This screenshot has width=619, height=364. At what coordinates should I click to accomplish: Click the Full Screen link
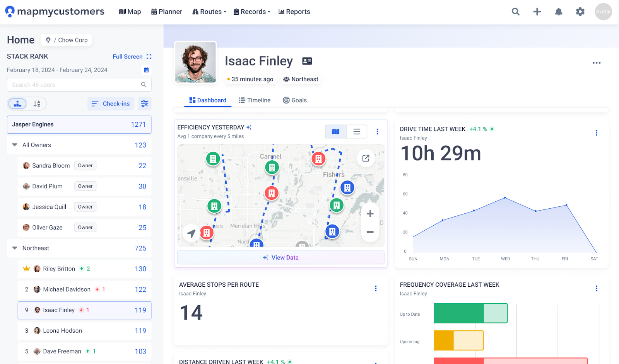(128, 56)
